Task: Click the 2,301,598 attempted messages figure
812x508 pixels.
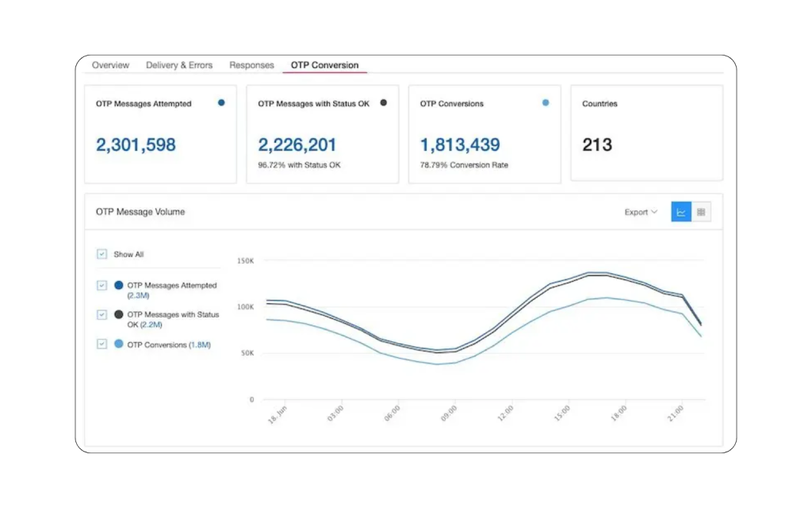Action: pyautogui.click(x=136, y=145)
